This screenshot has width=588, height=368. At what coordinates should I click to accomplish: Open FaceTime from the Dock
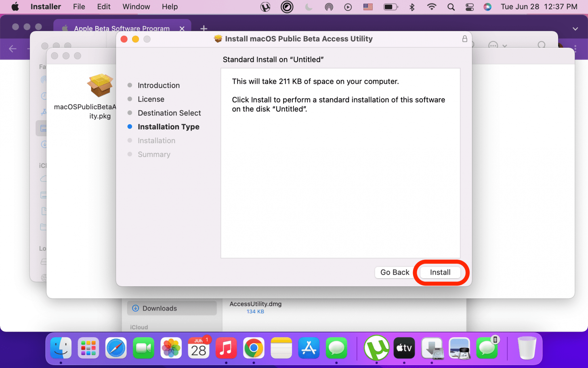coord(143,348)
